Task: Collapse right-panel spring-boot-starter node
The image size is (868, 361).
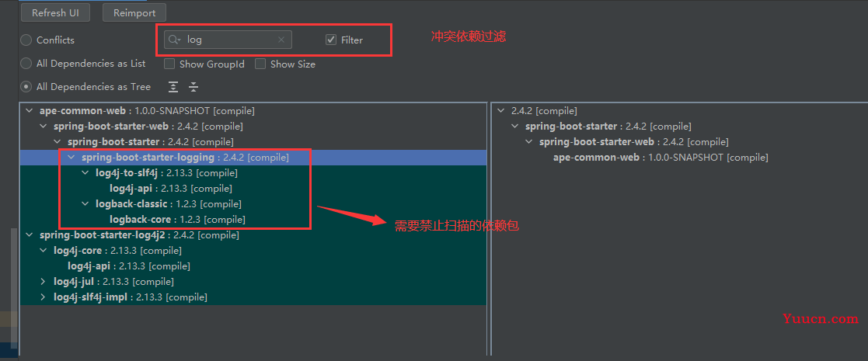Action: point(515,126)
